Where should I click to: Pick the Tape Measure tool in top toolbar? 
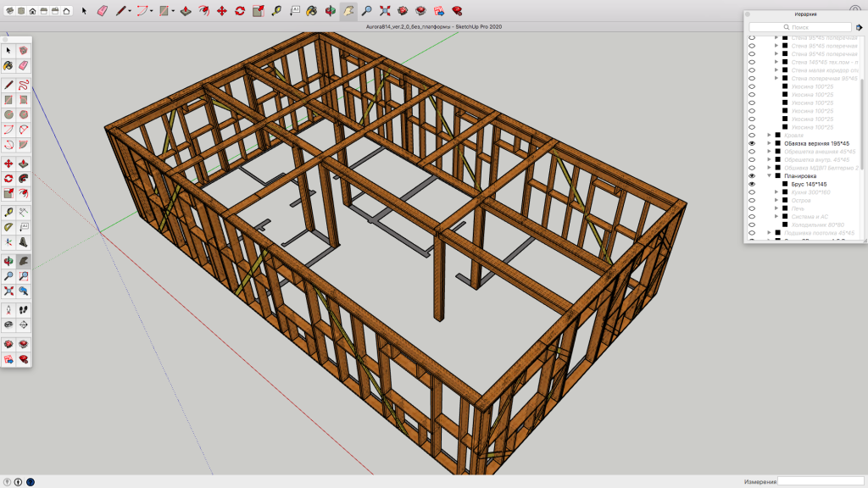[276, 11]
